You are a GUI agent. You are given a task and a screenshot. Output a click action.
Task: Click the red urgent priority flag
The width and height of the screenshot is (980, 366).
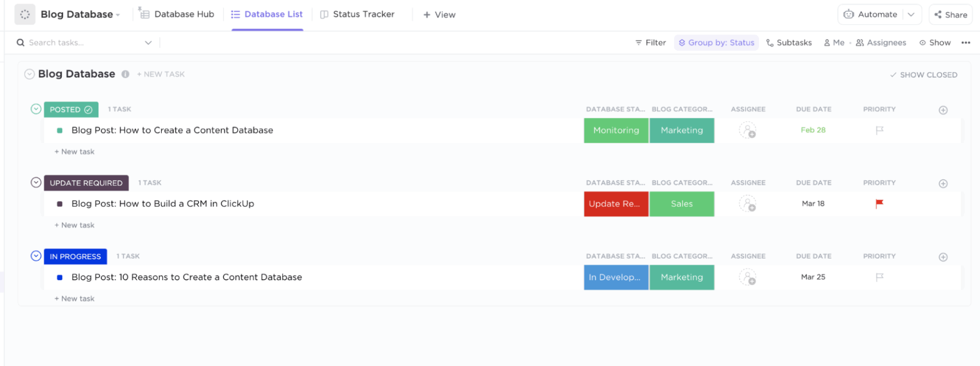tap(879, 204)
